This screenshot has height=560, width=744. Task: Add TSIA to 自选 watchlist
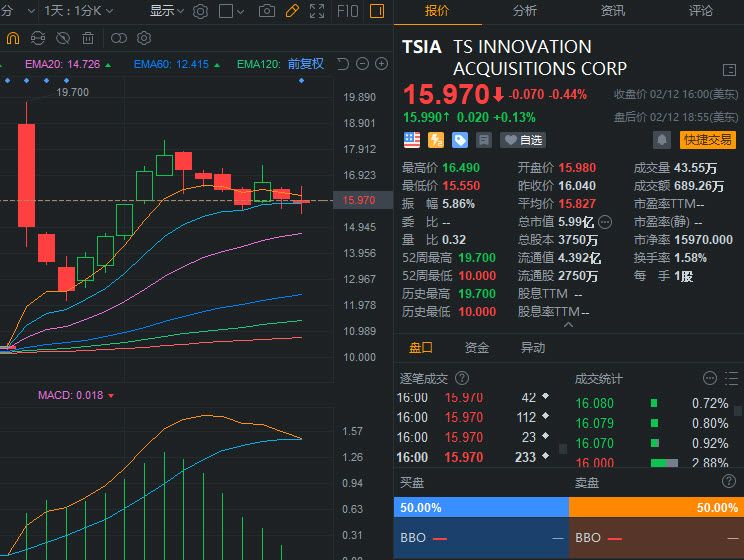pos(523,140)
